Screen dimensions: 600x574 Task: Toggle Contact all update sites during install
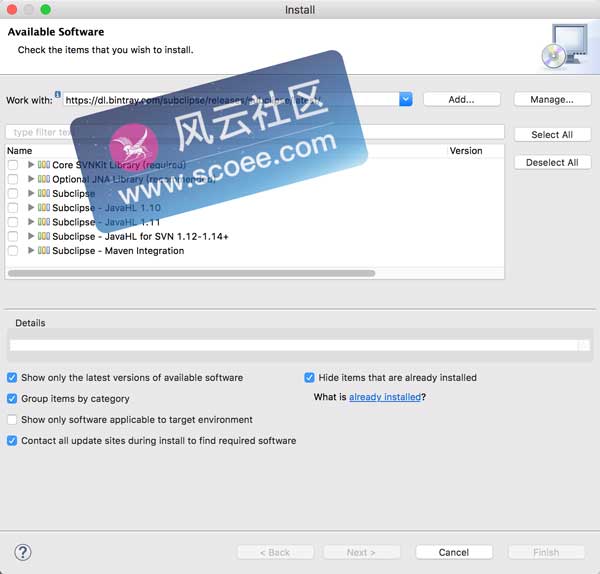point(12,441)
